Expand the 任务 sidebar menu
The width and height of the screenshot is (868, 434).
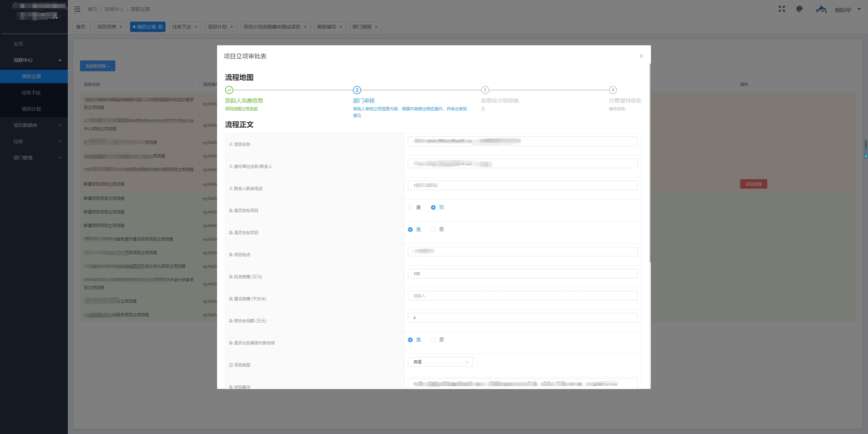coord(34,141)
